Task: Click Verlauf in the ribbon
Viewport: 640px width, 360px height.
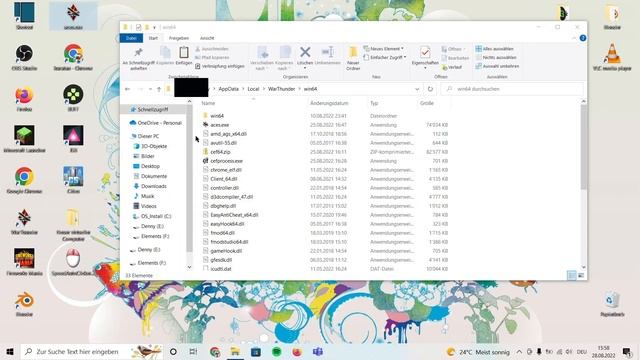Action: 452,67
